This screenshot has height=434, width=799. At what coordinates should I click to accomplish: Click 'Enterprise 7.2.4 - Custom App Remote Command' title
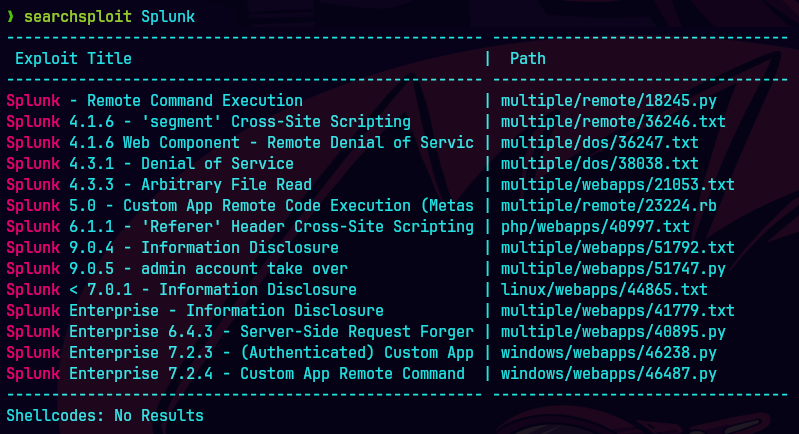click(267, 373)
